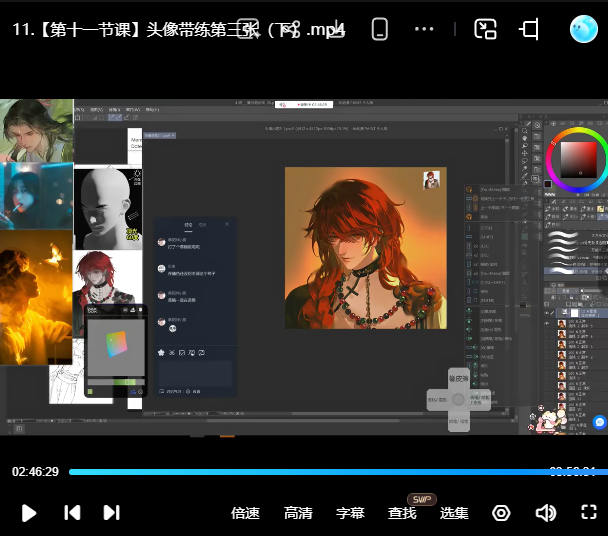Click the AI image icon over the title

(x=248, y=29)
